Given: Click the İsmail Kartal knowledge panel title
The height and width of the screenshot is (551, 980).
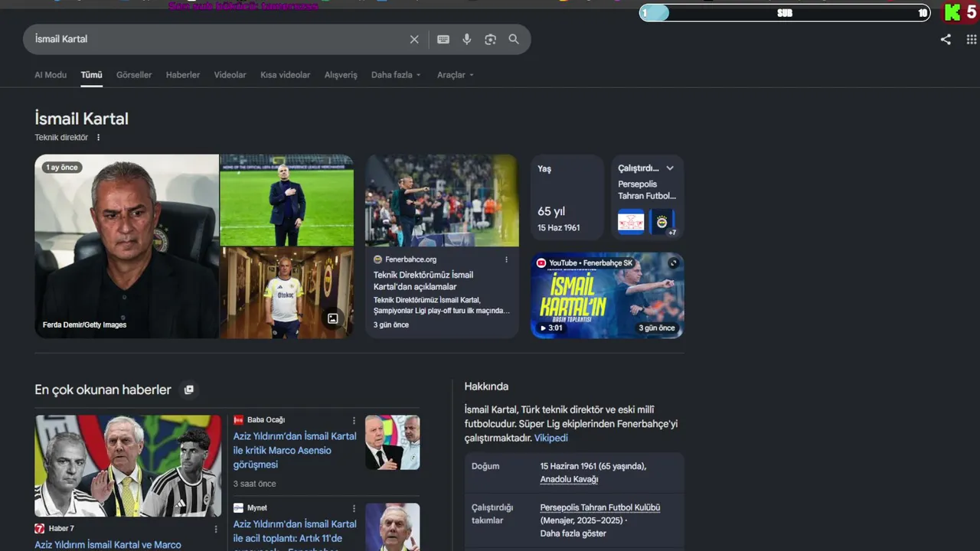Looking at the screenshot, I should pos(81,119).
